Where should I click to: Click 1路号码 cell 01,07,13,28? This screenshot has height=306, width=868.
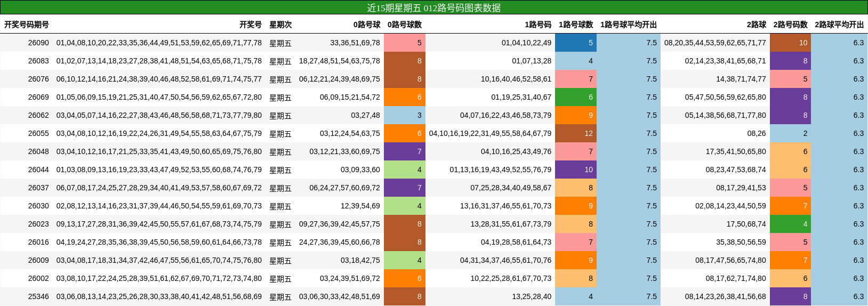tap(532, 61)
